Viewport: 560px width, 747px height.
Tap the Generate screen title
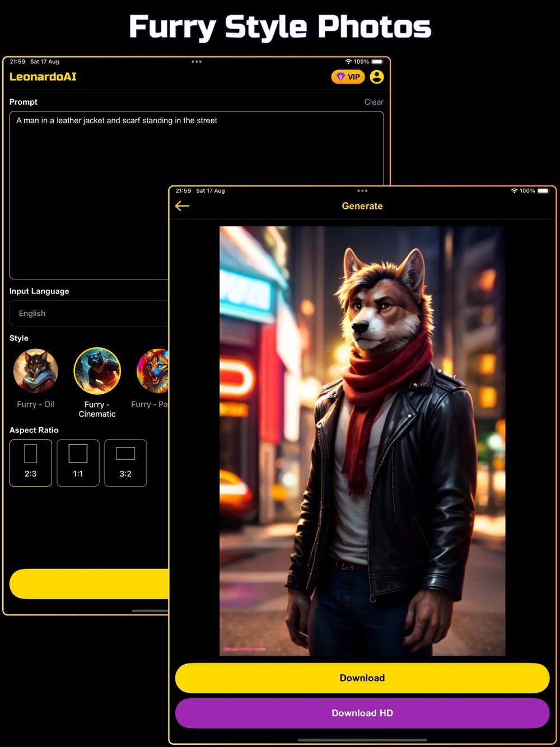pos(362,206)
